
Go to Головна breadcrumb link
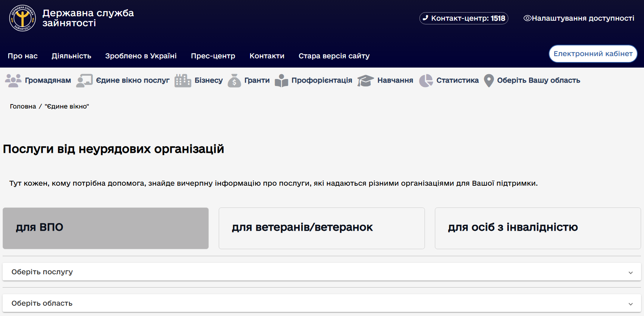point(23,106)
